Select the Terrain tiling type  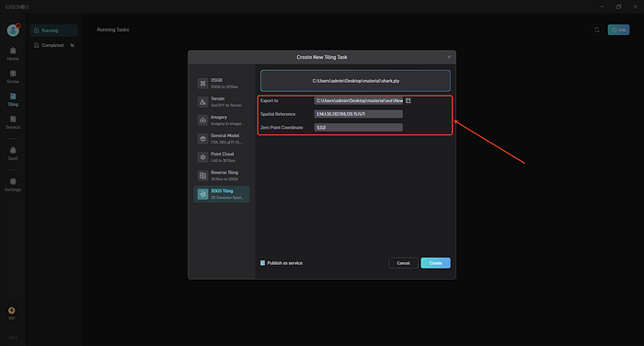pyautogui.click(x=222, y=102)
